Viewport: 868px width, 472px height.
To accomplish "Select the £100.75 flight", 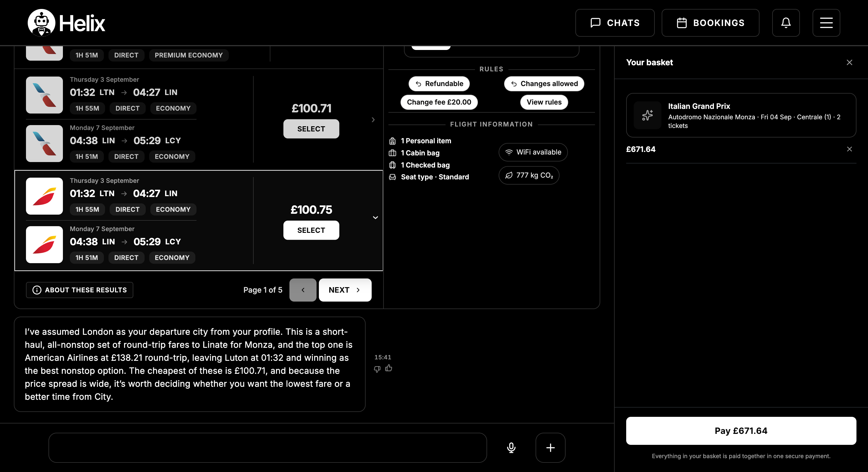I will tap(311, 230).
